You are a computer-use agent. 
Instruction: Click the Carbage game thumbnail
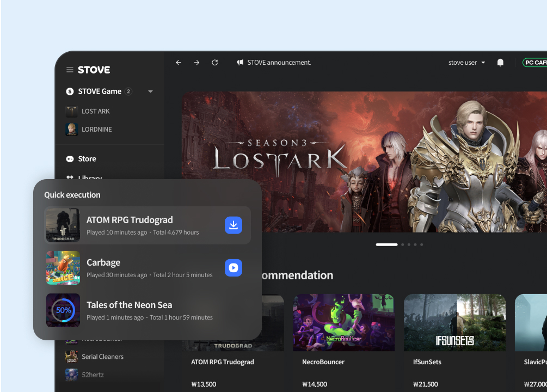[x=63, y=268]
